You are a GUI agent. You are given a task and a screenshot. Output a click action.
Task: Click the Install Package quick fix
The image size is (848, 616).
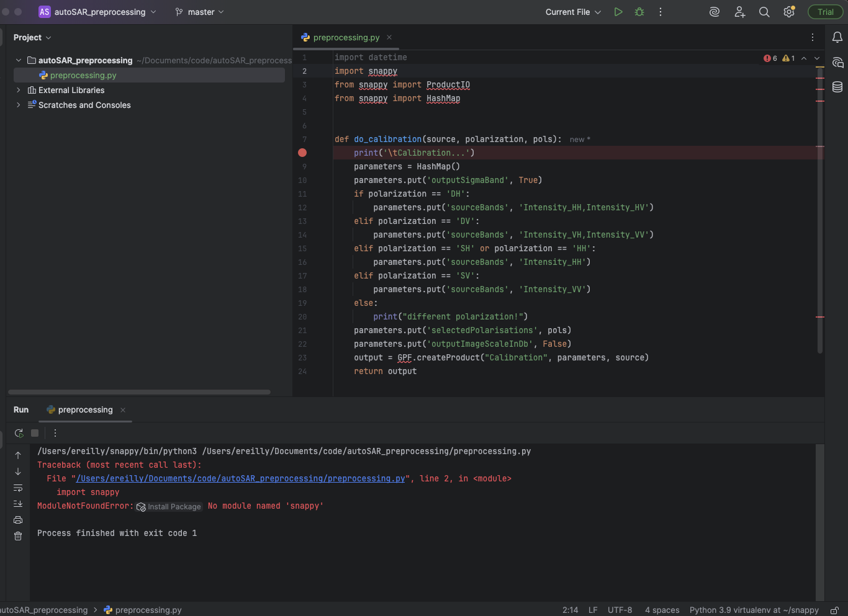pyautogui.click(x=169, y=506)
